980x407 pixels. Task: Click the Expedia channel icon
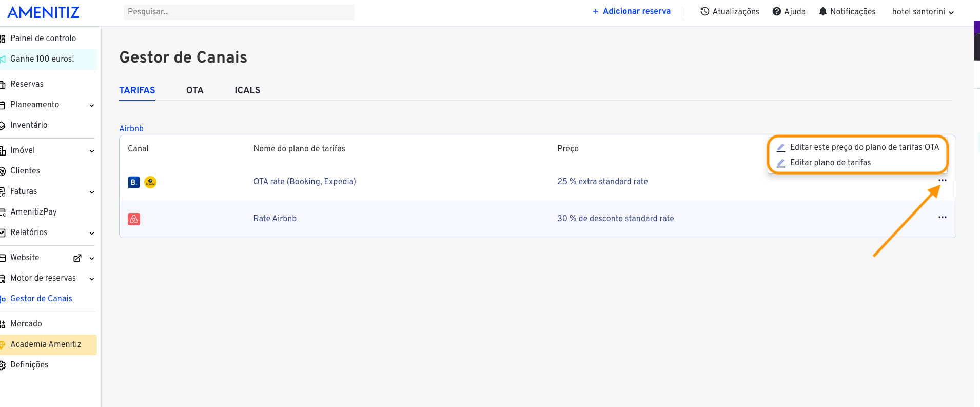pyautogui.click(x=150, y=182)
